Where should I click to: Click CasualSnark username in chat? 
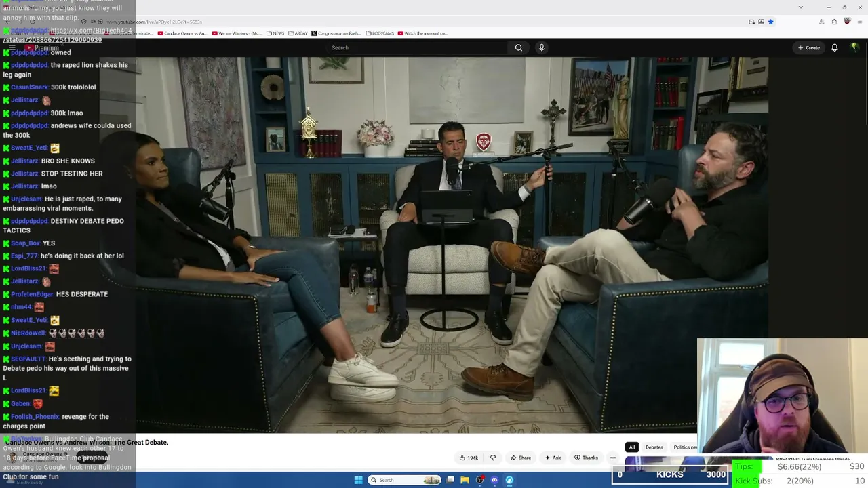pyautogui.click(x=29, y=87)
